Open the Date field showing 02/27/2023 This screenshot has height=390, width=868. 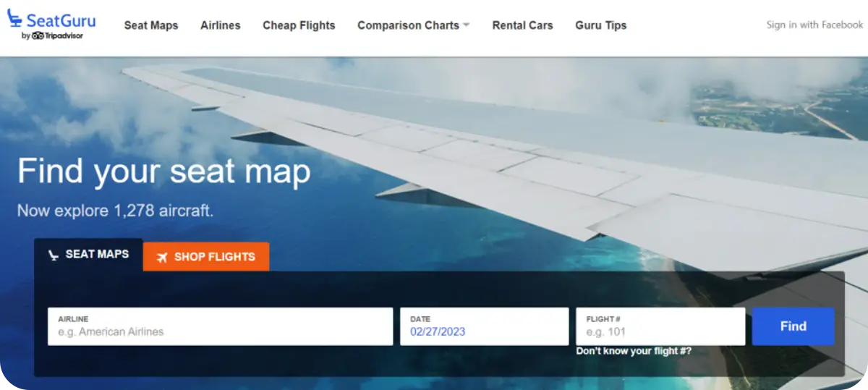(x=485, y=326)
